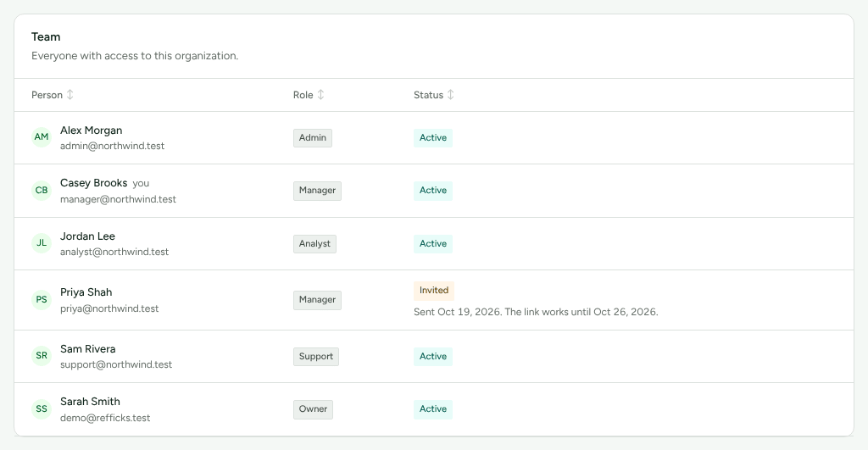Screen dimensions: 868x450
Task: Click email support@northwind.test
Action: point(116,364)
